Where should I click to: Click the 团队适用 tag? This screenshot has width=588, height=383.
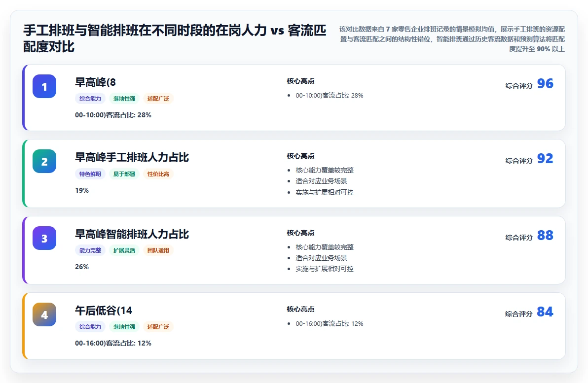(158, 250)
